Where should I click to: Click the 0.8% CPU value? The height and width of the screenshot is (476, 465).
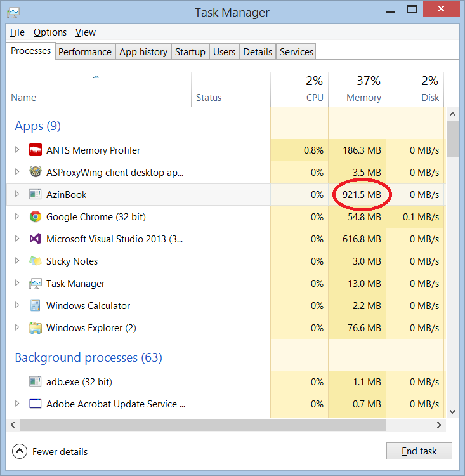point(313,150)
